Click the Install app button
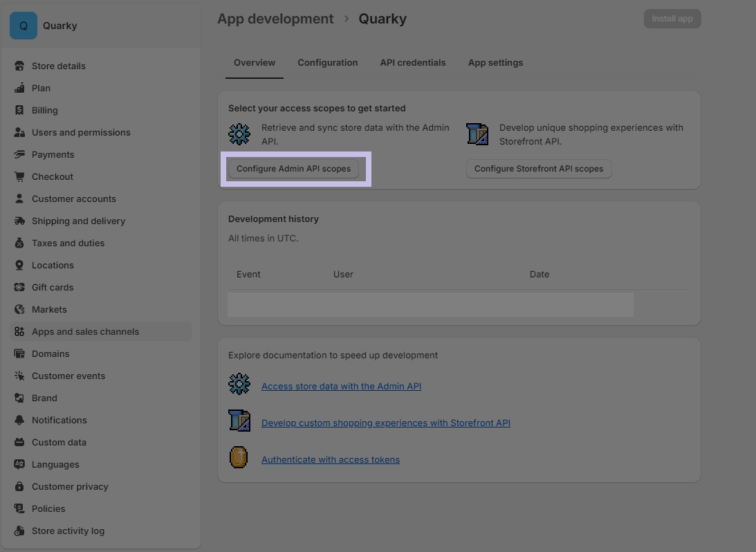The height and width of the screenshot is (552, 756). click(672, 19)
